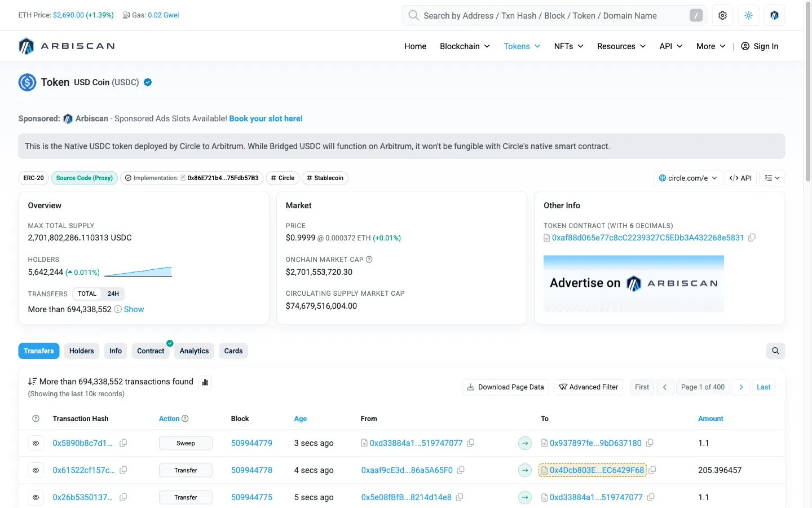The width and height of the screenshot is (812, 508).
Task: Open site settings gear icon
Action: [x=722, y=16]
